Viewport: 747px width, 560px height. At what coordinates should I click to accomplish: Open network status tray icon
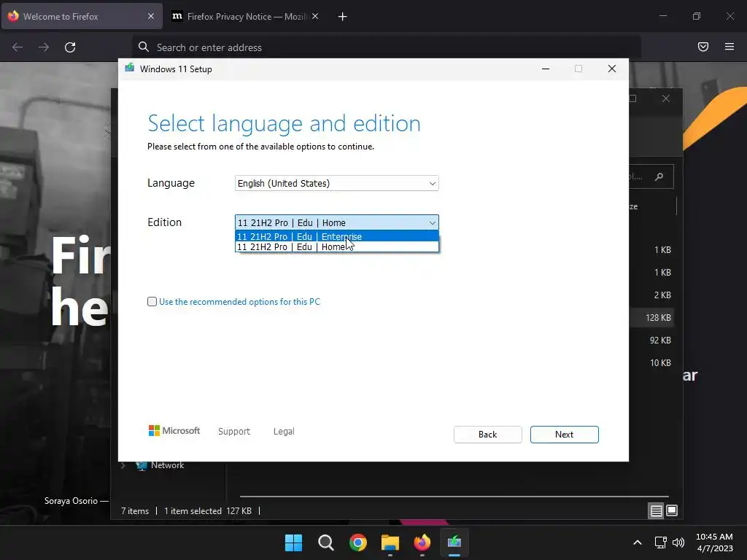[x=660, y=542]
